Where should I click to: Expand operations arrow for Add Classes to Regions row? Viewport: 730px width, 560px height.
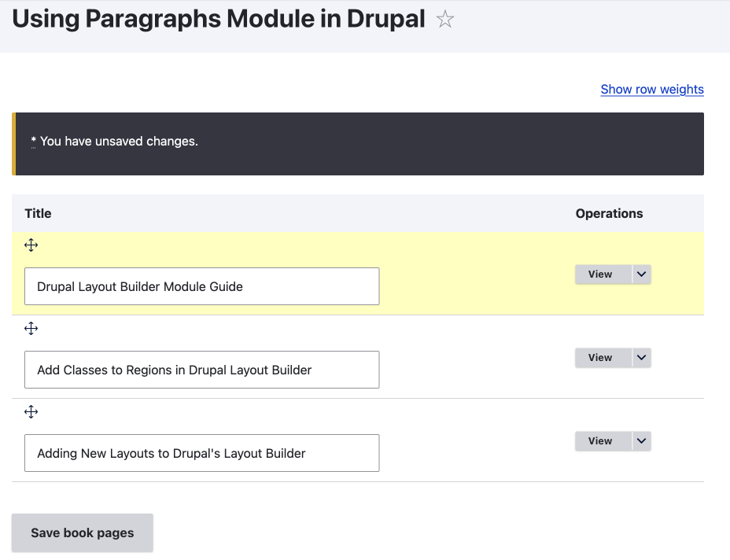pos(642,358)
